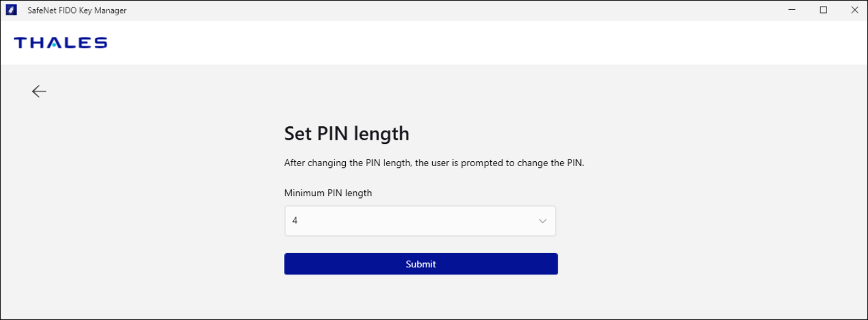Click the PIN change prompt description text
868x320 pixels.
(434, 164)
